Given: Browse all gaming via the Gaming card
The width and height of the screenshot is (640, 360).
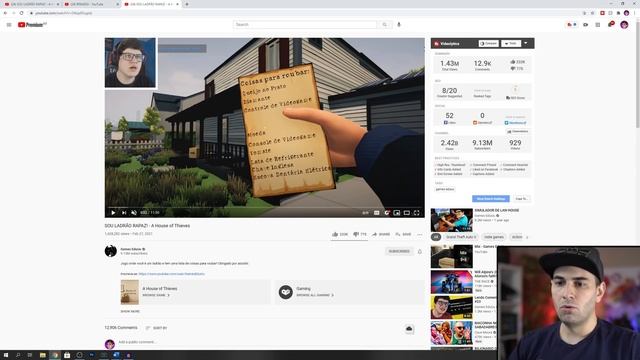Looking at the screenshot, I should [x=350, y=292].
